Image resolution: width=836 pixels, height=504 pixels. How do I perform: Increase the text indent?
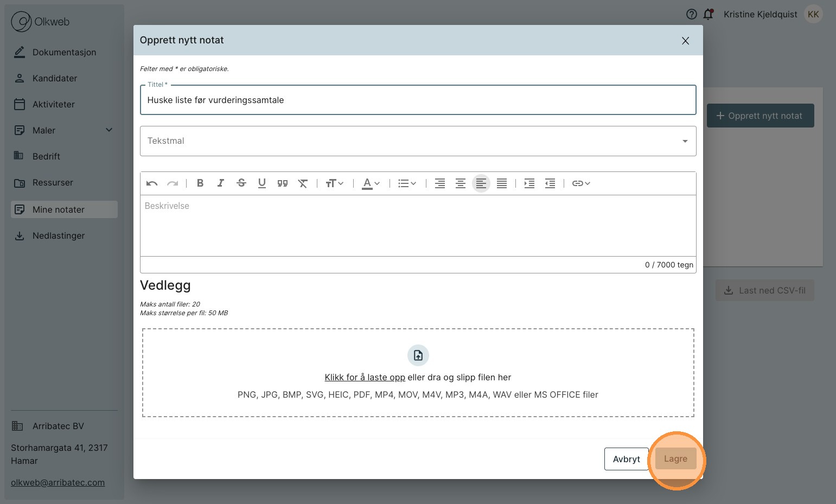(529, 183)
